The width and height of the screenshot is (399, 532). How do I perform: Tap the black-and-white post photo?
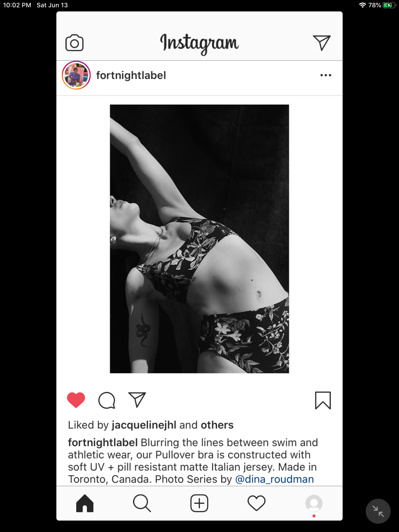[199, 239]
